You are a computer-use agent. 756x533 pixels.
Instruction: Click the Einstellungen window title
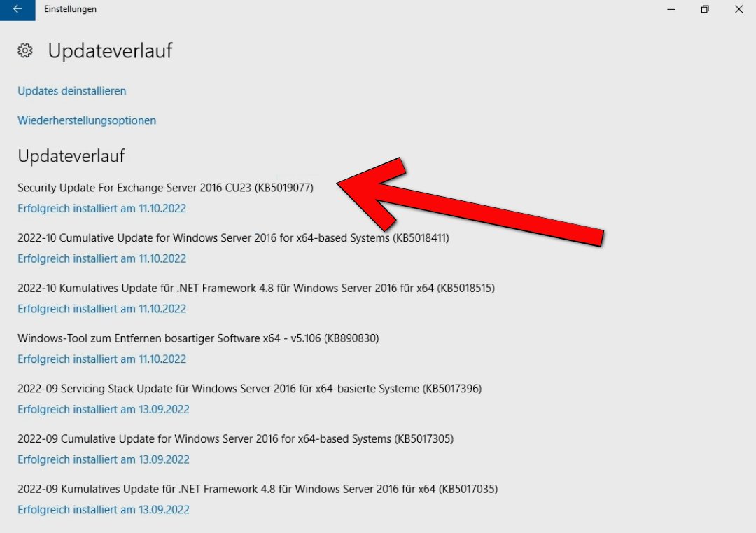(x=71, y=9)
